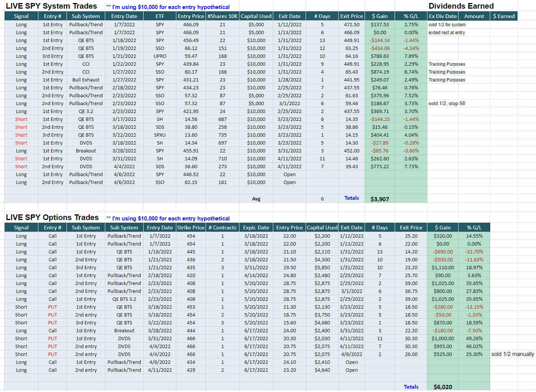This screenshot has width=536, height=392.
Task: Select the 3/1/2022 exit date in options
Action: (x=351, y=291)
